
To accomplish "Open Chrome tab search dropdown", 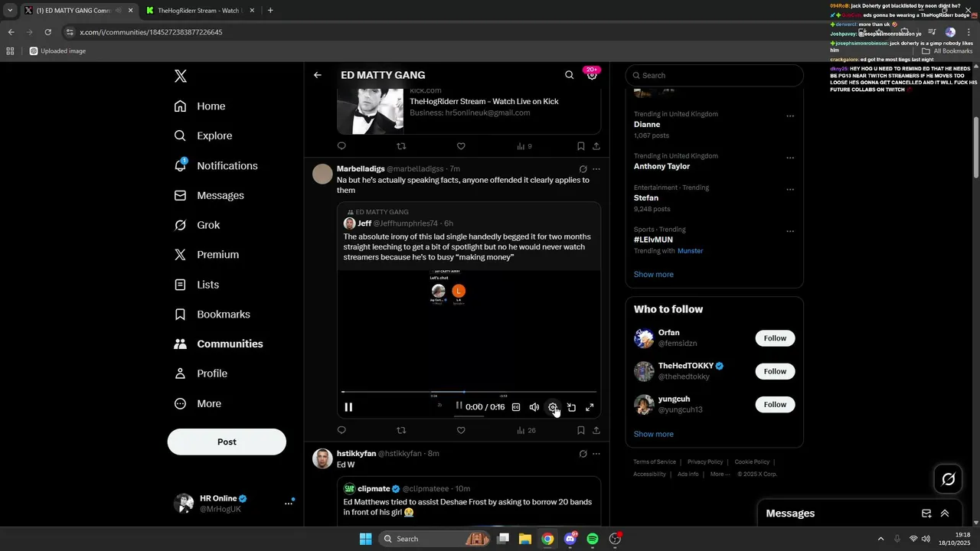I will (x=10, y=10).
